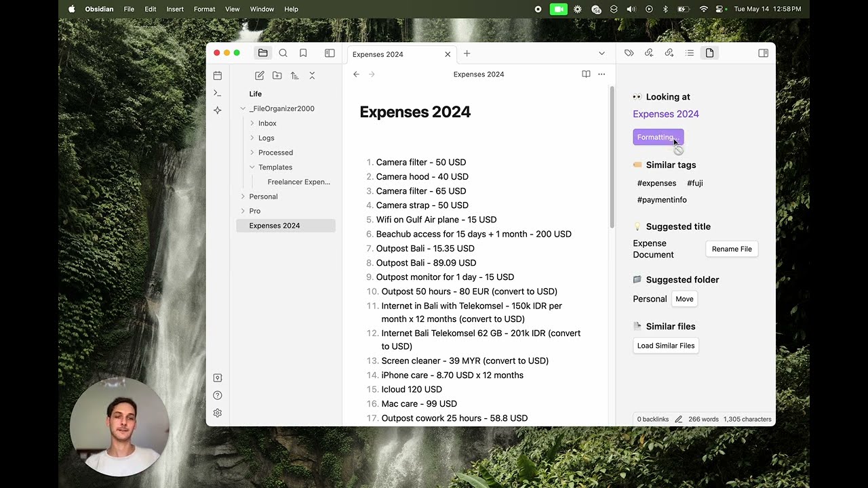The height and width of the screenshot is (488, 868).
Task: Click the #fuji tag
Action: pyautogui.click(x=695, y=183)
